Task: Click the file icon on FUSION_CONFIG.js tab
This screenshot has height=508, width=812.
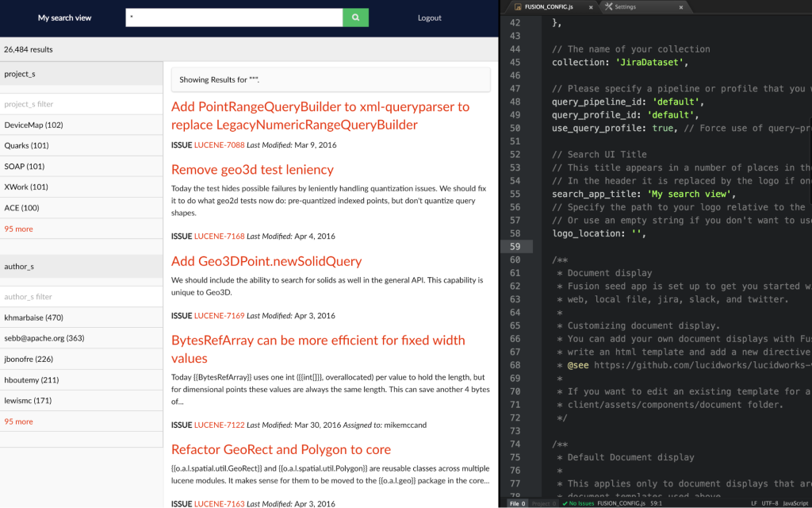Action: point(517,6)
